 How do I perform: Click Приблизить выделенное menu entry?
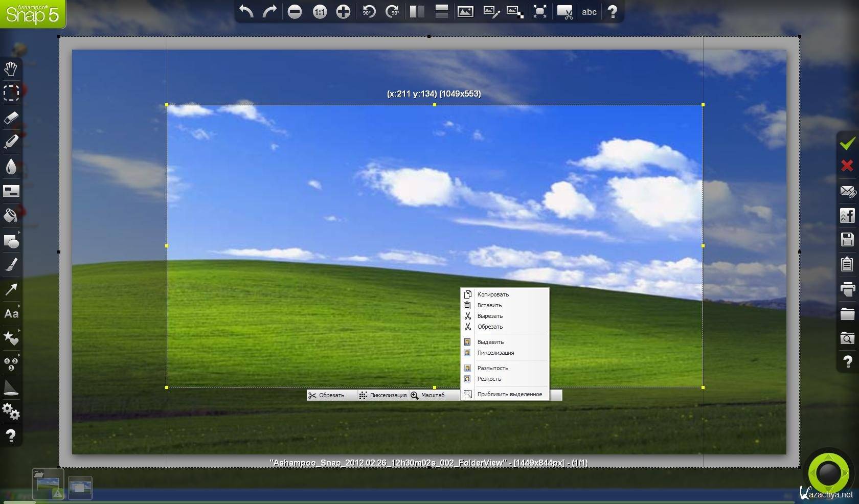pyautogui.click(x=509, y=394)
